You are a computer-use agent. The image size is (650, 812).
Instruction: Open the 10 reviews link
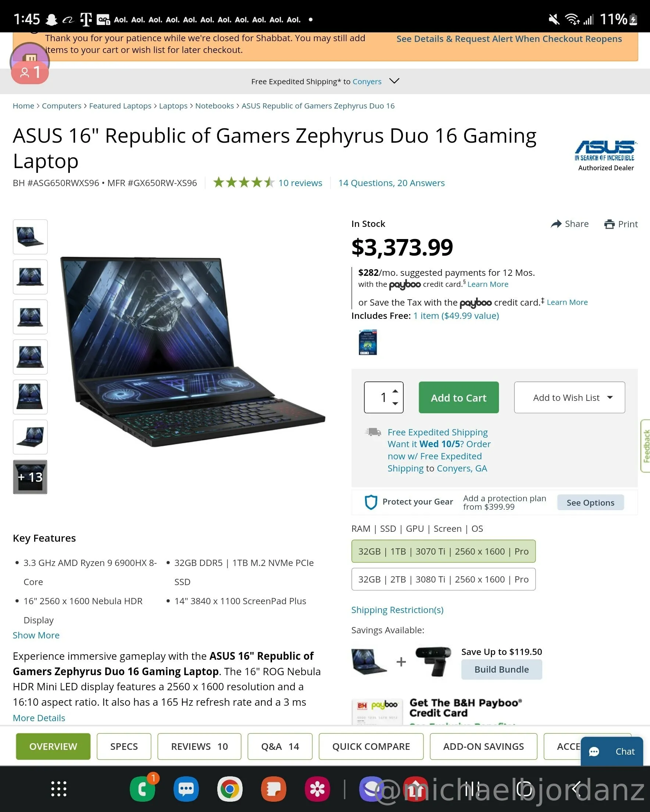point(300,183)
